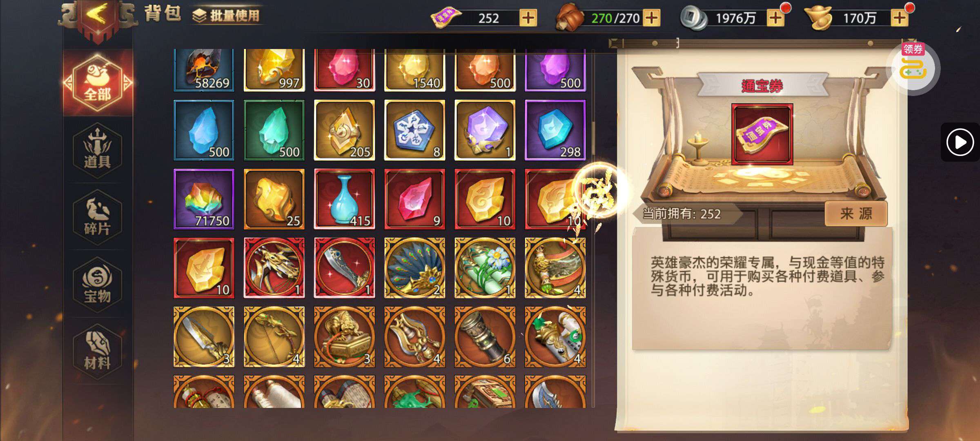The width and height of the screenshot is (980, 441).
Task: Select the snowflake pentagon gem with 8
Action: tap(414, 130)
